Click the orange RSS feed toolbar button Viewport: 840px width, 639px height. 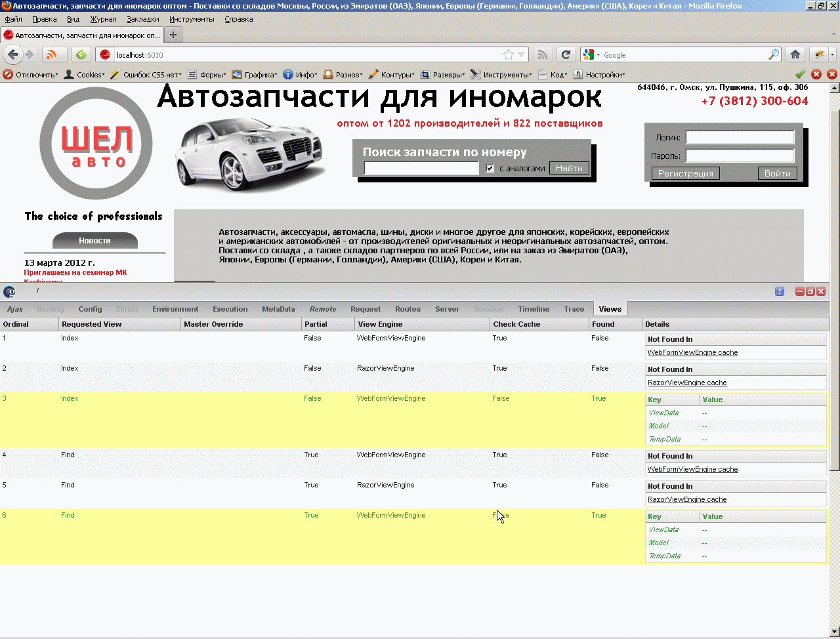pos(54,54)
